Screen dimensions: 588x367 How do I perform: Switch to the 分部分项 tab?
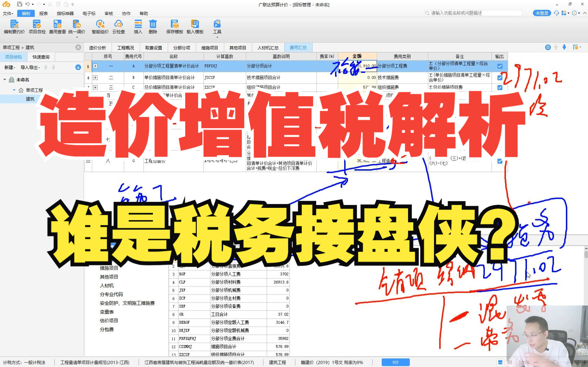pos(182,48)
